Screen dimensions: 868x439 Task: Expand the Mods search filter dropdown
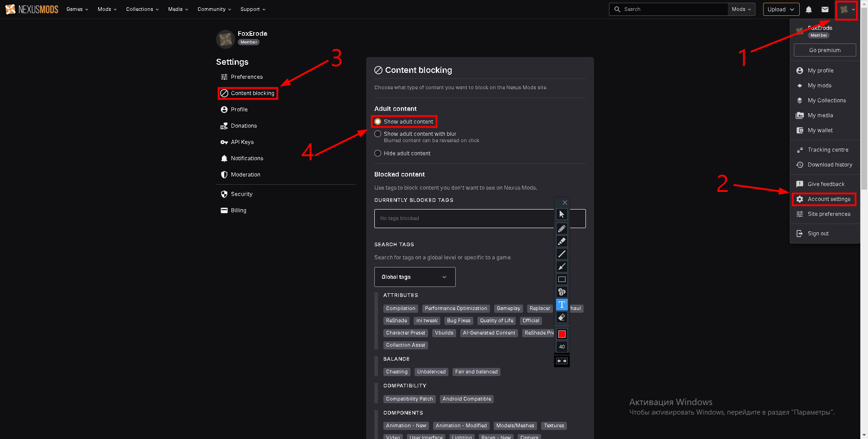pyautogui.click(x=741, y=9)
